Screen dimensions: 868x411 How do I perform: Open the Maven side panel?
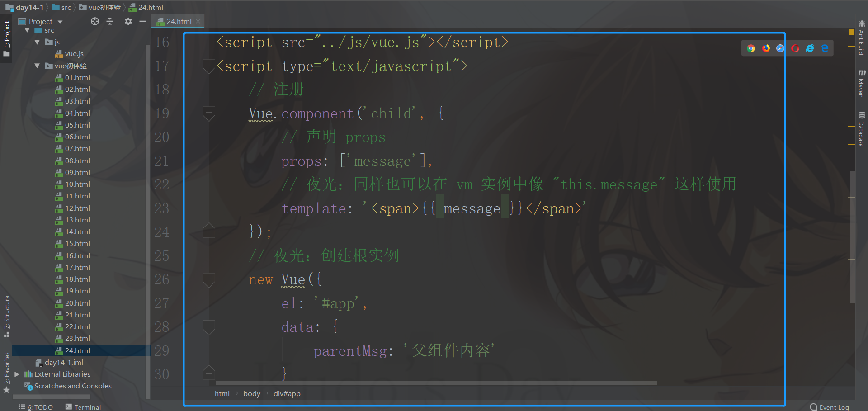[862, 84]
